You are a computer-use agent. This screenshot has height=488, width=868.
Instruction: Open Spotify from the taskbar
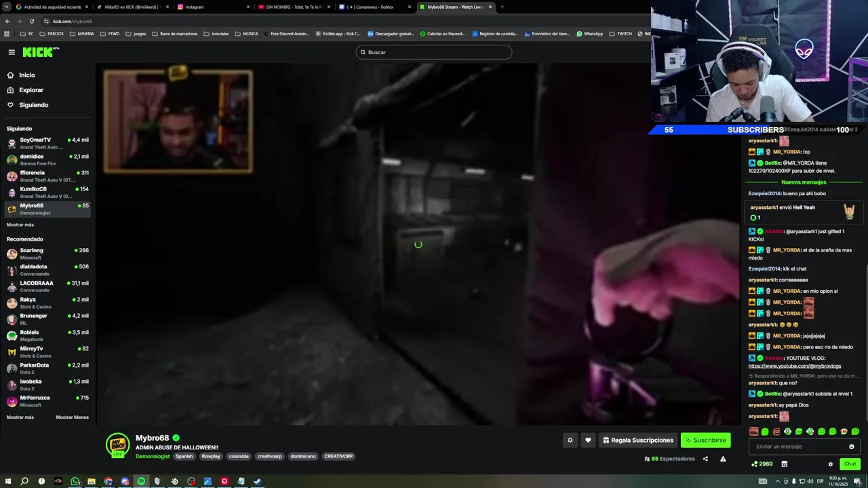(x=141, y=481)
